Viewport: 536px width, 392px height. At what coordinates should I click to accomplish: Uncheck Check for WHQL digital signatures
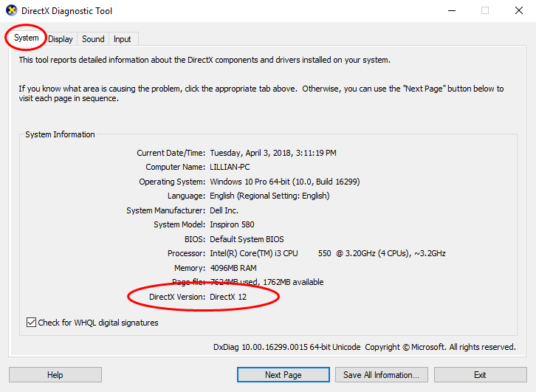coord(31,323)
